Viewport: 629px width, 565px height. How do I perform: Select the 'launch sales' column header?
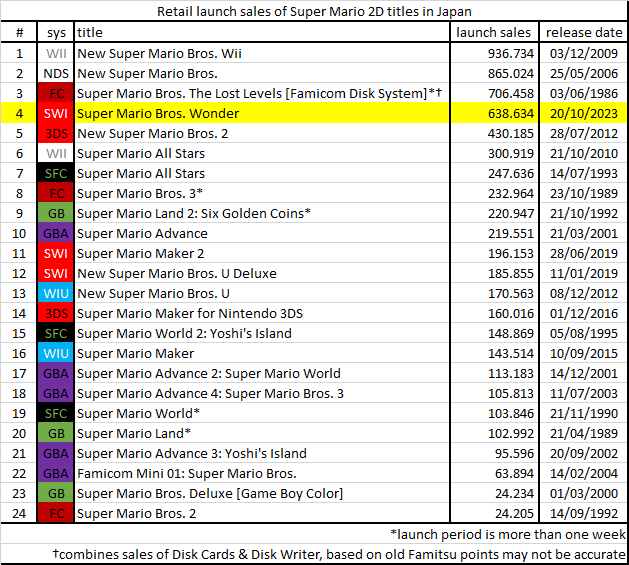tap(493, 33)
